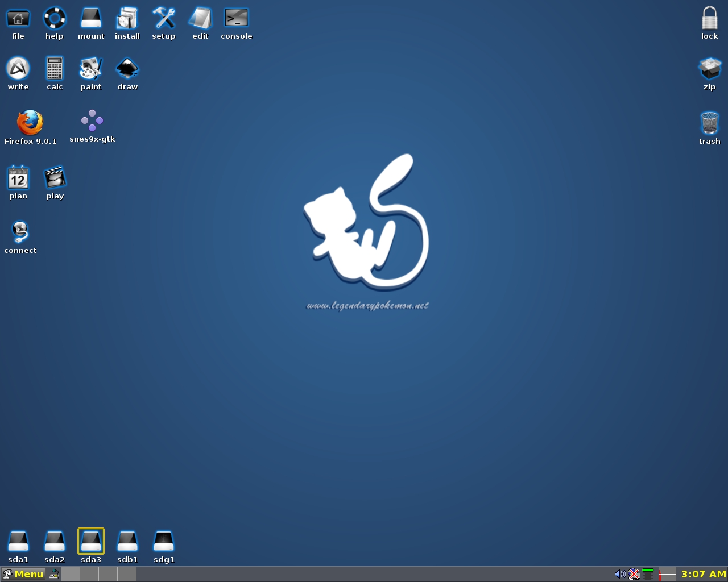Open the file manager desktop icon
Screen dimensions: 728x582
pyautogui.click(x=18, y=19)
